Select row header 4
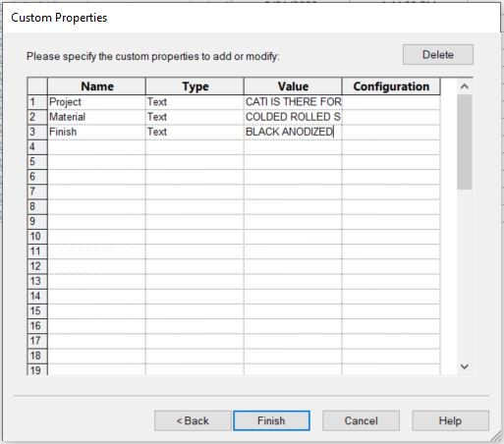This screenshot has height=444, width=504. click(x=37, y=147)
